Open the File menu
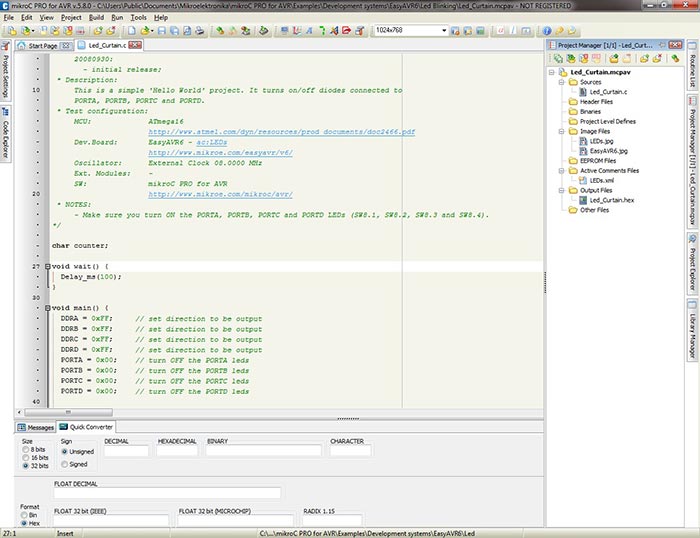 [8, 17]
